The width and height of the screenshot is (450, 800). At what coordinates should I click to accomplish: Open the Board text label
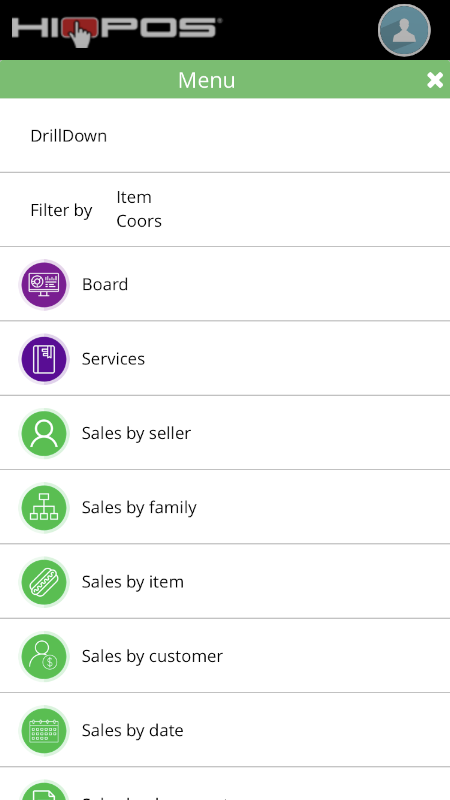point(105,285)
